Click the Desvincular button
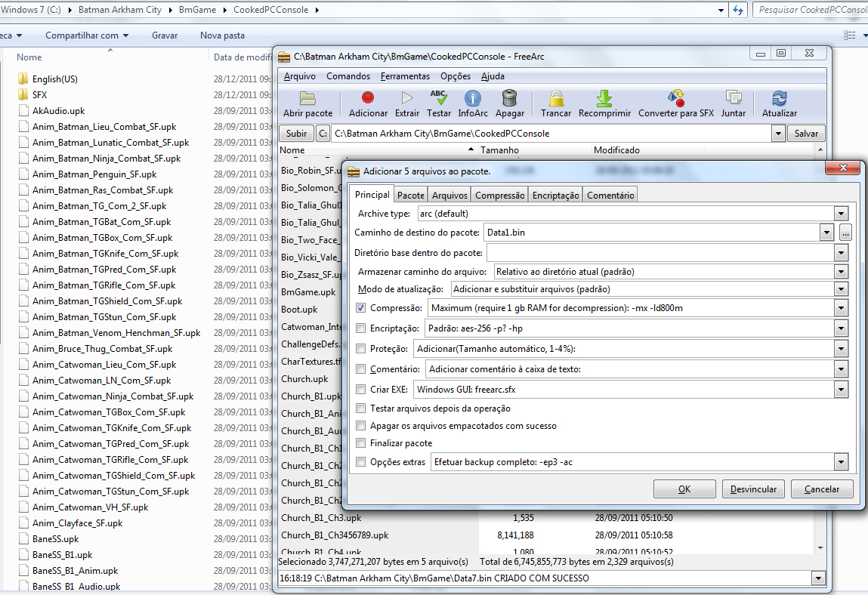Screen dimensions: 868x595 point(753,489)
